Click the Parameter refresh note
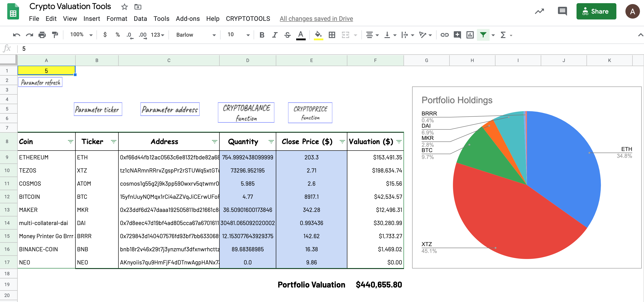The width and height of the screenshot is (644, 302). click(x=40, y=82)
